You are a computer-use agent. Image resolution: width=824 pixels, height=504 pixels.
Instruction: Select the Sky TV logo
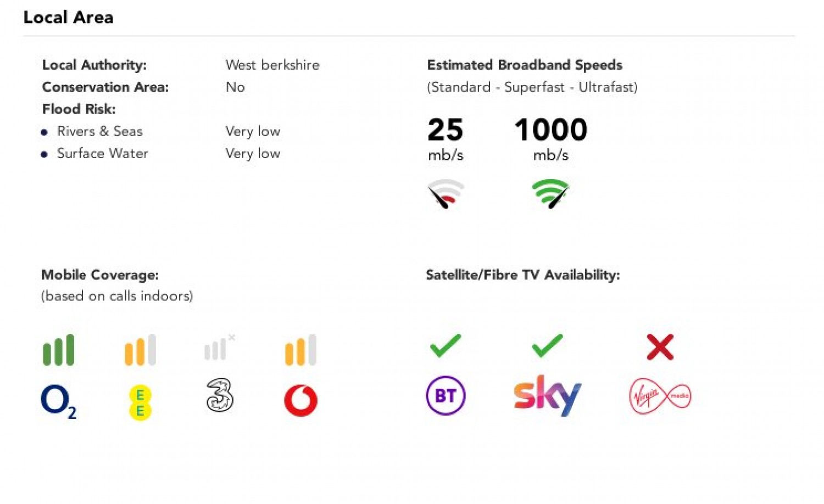click(547, 395)
